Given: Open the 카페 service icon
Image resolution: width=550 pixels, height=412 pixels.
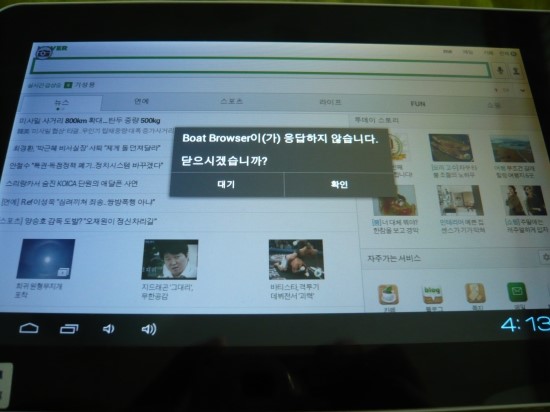Looking at the screenshot, I should 388,295.
